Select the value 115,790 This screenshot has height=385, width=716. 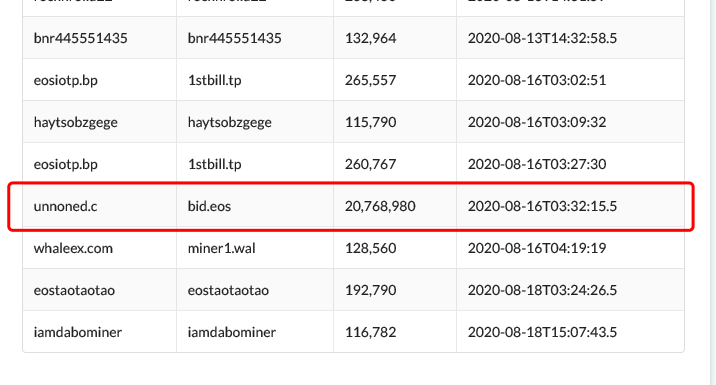pos(370,122)
